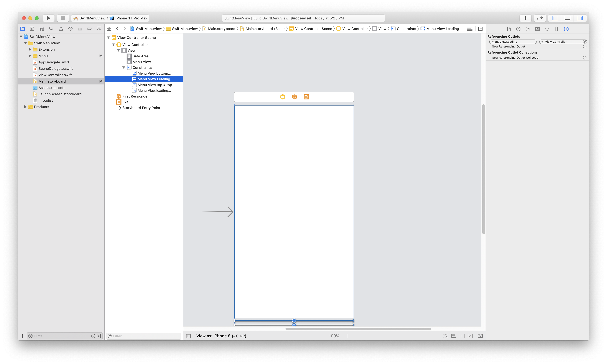Click the Run (play) button
Screen dimensions: 607x364
(x=48, y=18)
